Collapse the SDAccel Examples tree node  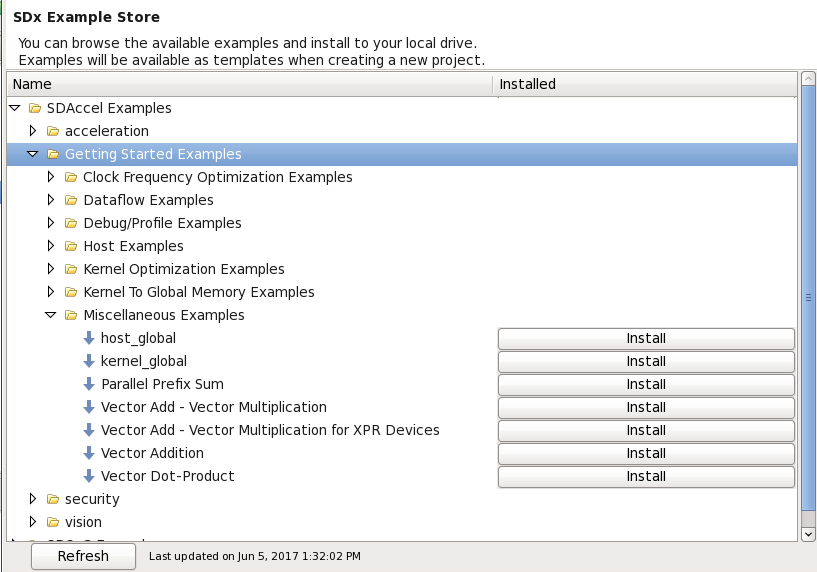pyautogui.click(x=15, y=108)
